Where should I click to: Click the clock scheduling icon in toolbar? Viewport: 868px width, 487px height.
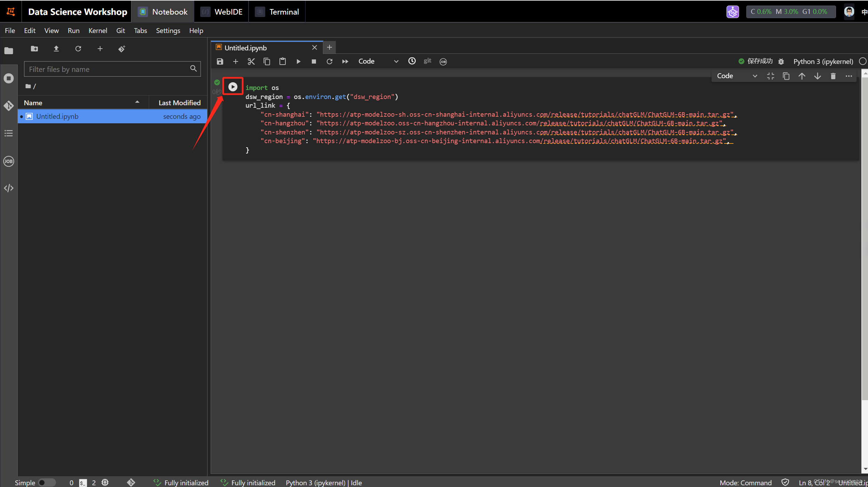coord(412,61)
